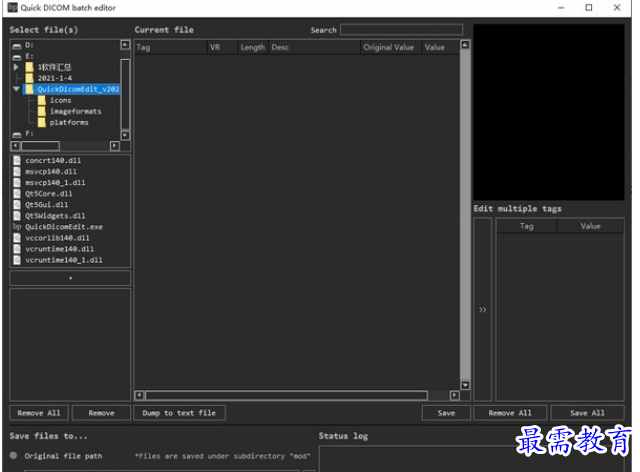Viewport: 640px width, 472px height.
Task: Click the platforms folder icon
Action: 41,122
